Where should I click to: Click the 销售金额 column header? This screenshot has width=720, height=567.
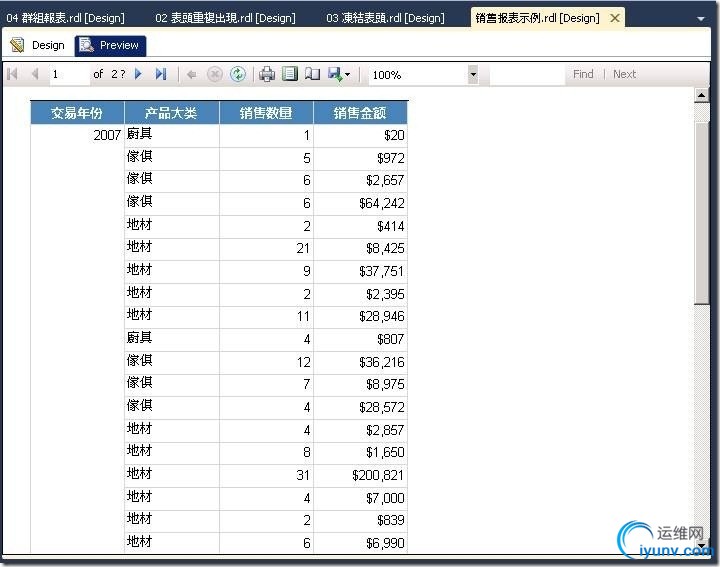pos(360,113)
